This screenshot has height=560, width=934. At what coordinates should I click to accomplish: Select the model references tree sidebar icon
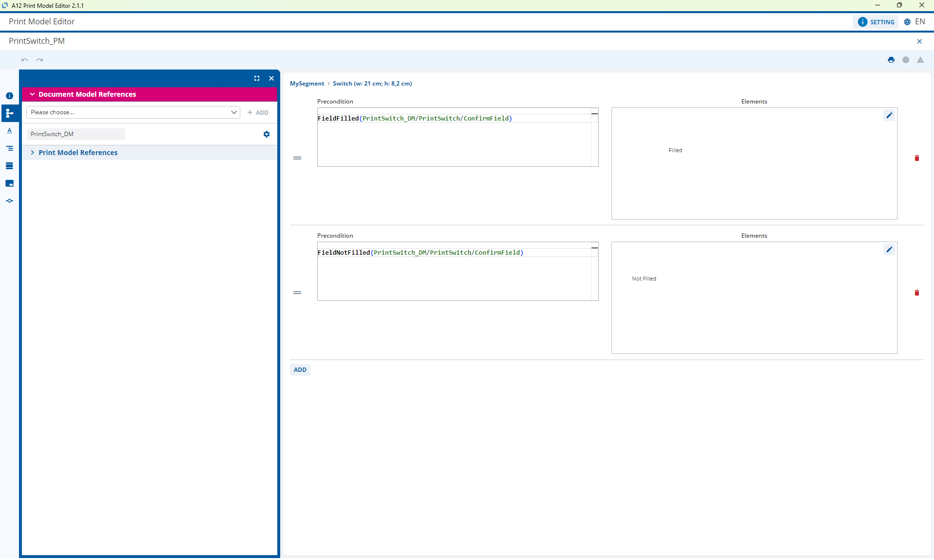[x=9, y=113]
